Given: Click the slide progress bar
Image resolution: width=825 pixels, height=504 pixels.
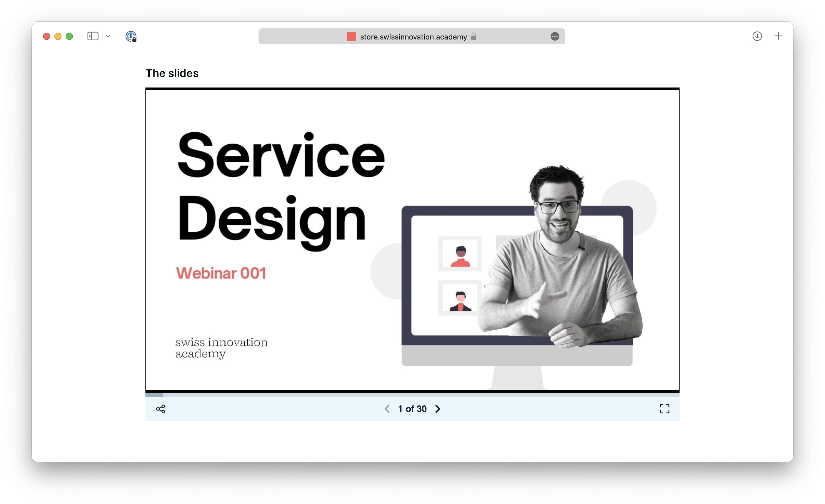Looking at the screenshot, I should pos(412,395).
